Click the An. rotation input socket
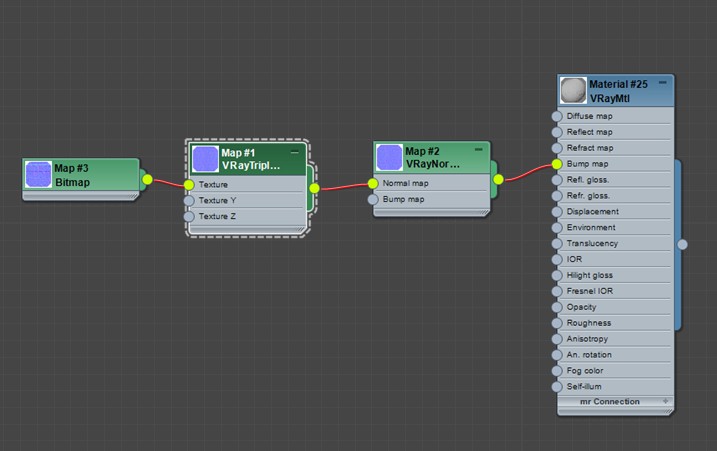This screenshot has height=451, width=717. pos(556,355)
